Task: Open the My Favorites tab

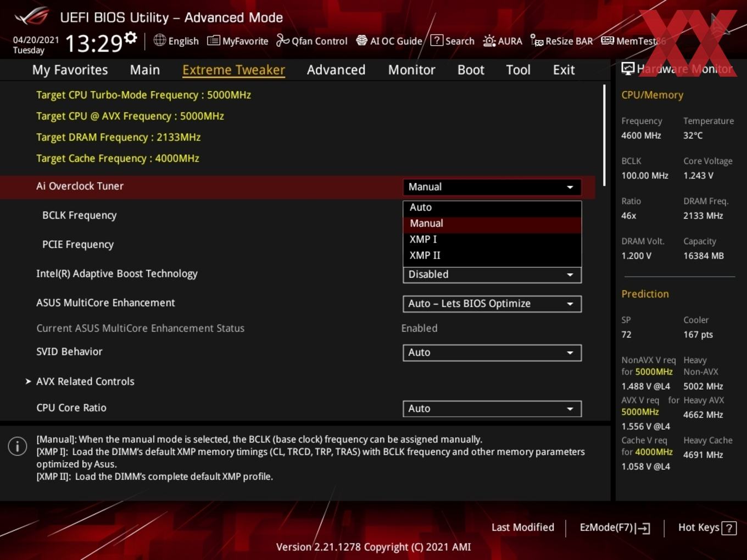Action: pyautogui.click(x=70, y=70)
